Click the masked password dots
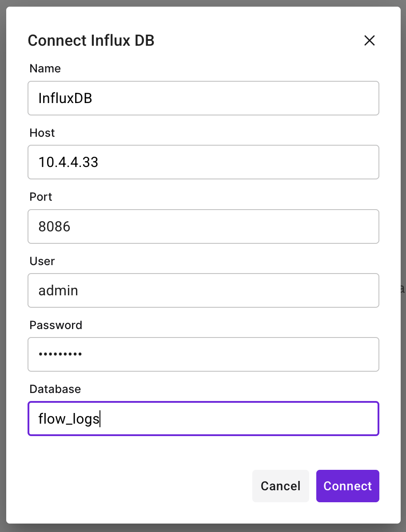 [60, 354]
